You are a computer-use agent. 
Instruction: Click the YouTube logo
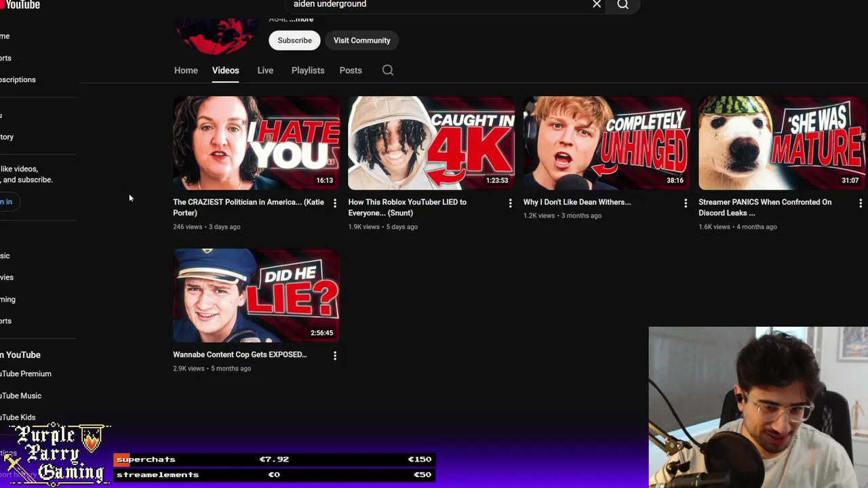pos(20,5)
